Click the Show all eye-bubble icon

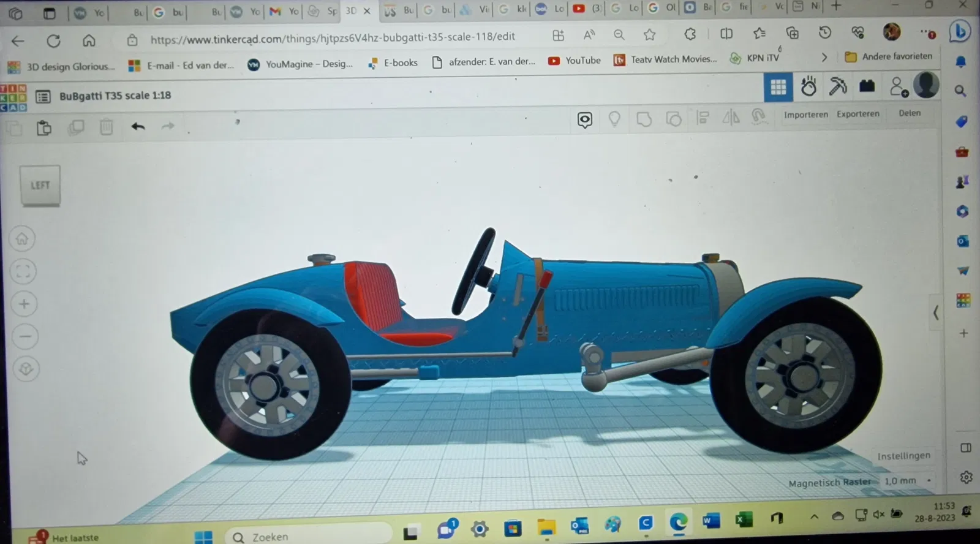pyautogui.click(x=585, y=119)
